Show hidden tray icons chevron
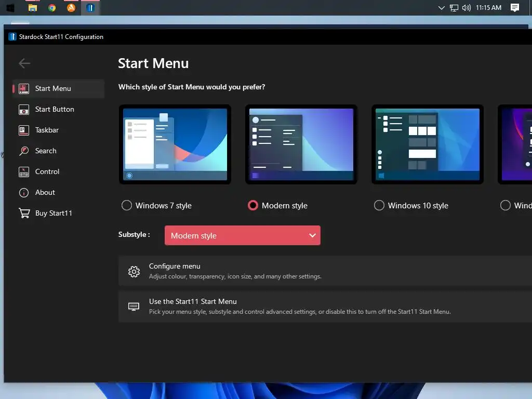The image size is (532, 399). pos(441,8)
